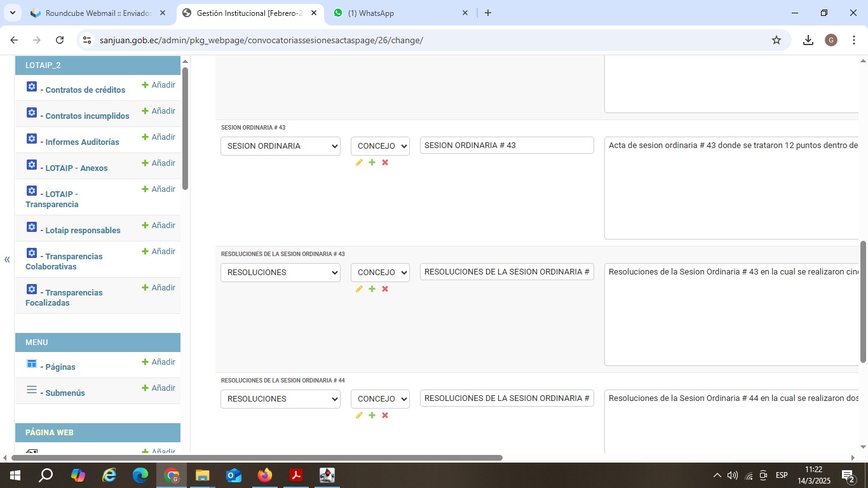This screenshot has height=488, width=868.
Task: Collapse the sidebar with the double chevron
Action: (7, 259)
